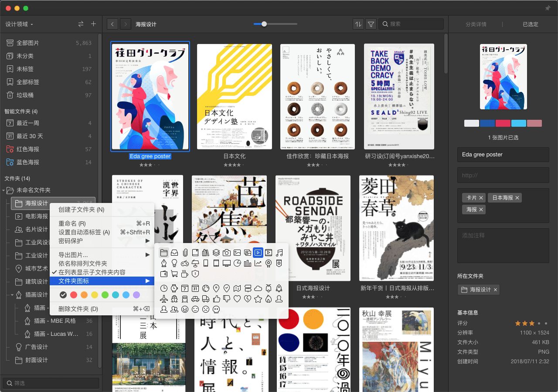Pick the red folder color
This screenshot has width=558, height=392.
pos(74,295)
